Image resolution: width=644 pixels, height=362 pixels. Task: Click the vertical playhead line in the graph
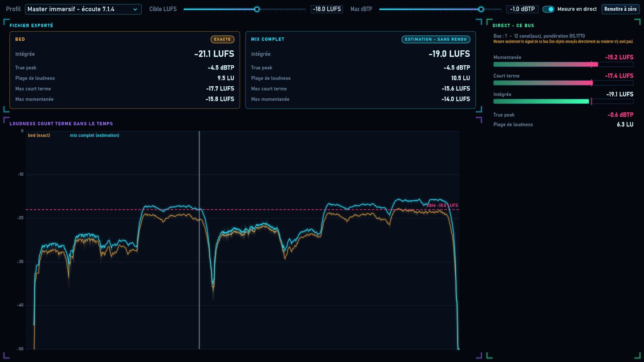pos(199,240)
